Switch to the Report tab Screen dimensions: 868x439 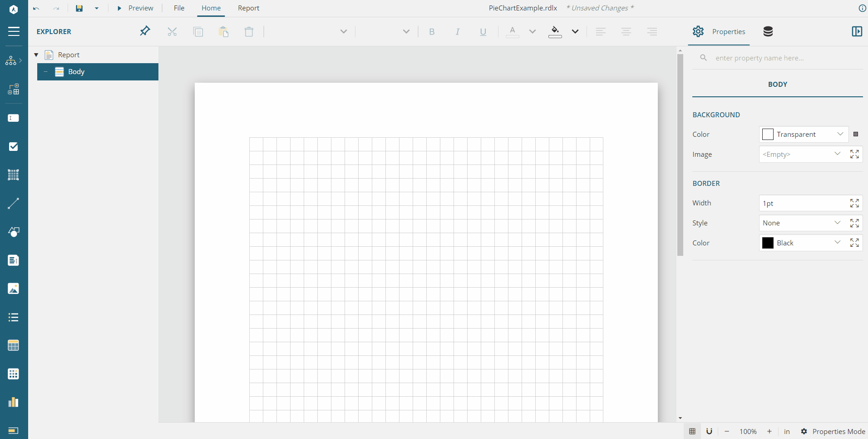point(248,8)
